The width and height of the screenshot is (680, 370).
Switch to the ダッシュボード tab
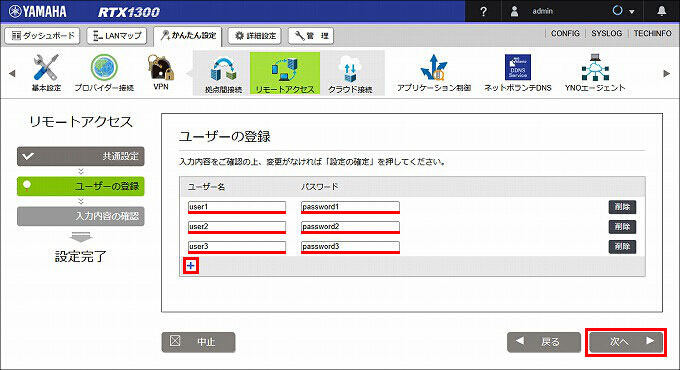pos(42,36)
